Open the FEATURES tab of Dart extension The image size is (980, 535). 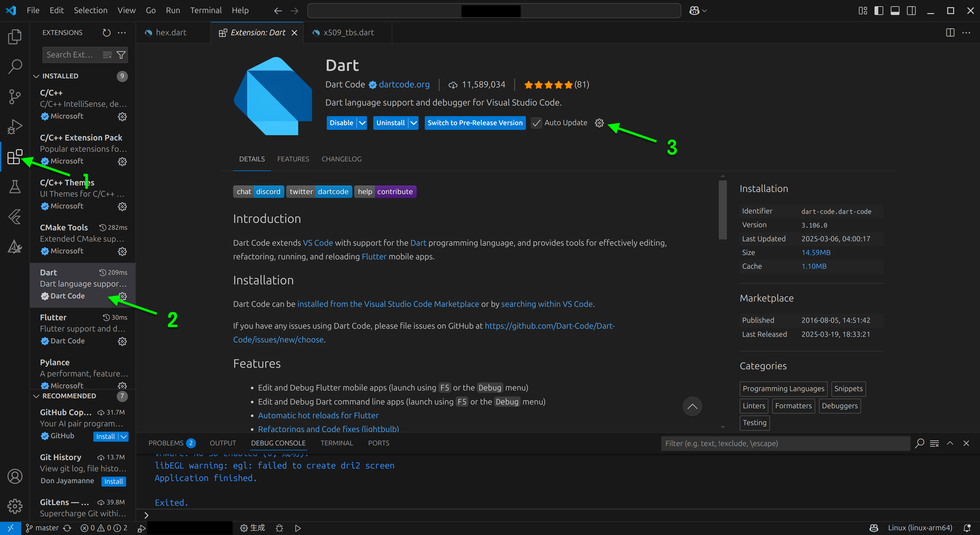(x=293, y=159)
